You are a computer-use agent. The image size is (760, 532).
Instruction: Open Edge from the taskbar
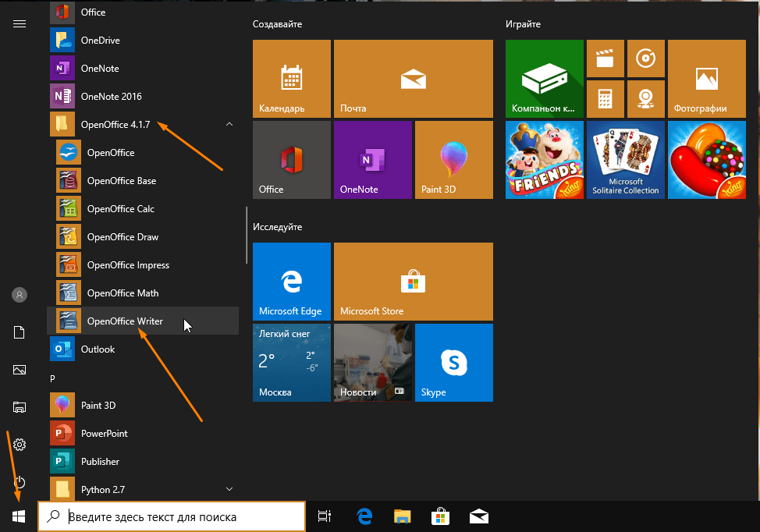pos(364,516)
